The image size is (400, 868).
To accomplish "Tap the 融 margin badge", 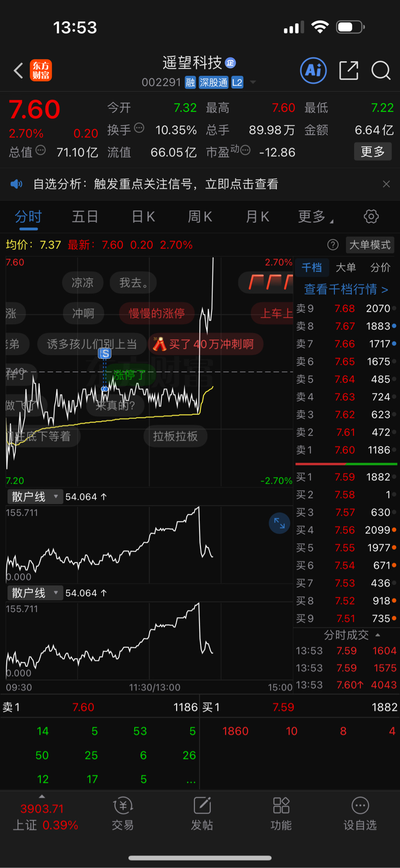I will pyautogui.click(x=190, y=82).
